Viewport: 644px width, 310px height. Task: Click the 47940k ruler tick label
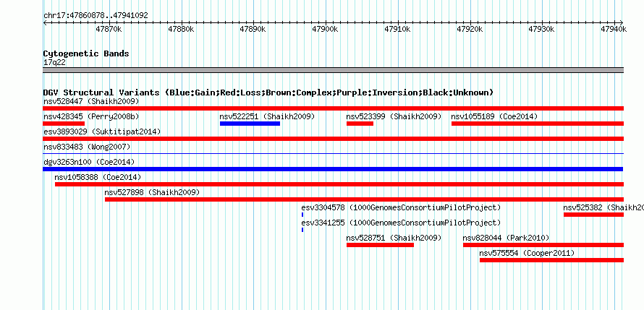[x=614, y=29]
